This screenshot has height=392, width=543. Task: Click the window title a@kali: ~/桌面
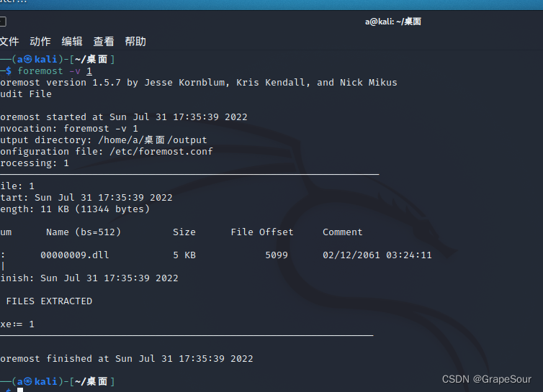393,22
